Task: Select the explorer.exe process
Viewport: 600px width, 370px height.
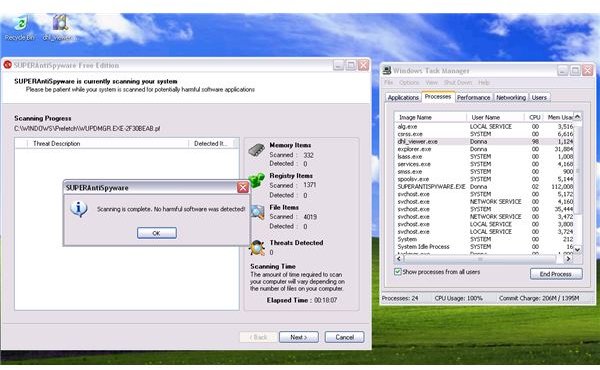Action: pos(484,149)
